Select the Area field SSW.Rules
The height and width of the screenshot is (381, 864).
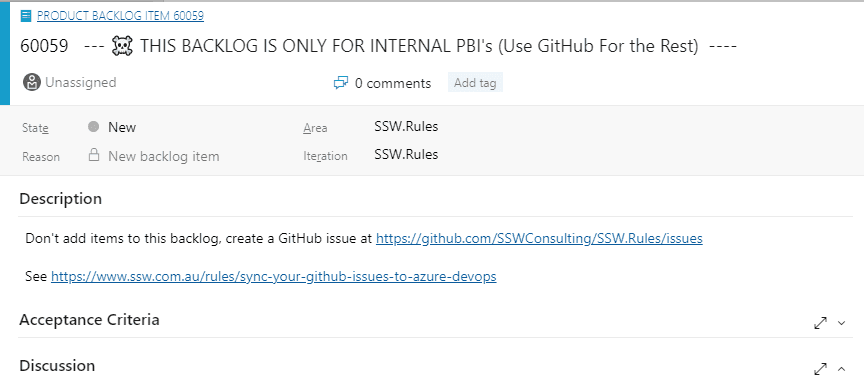point(406,127)
